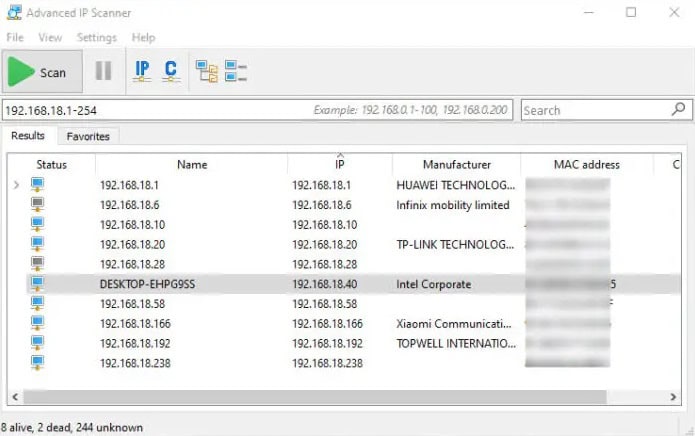Expand the 192.168.18.1 row chevron
This screenshot has height=436, width=695.
tap(16, 185)
